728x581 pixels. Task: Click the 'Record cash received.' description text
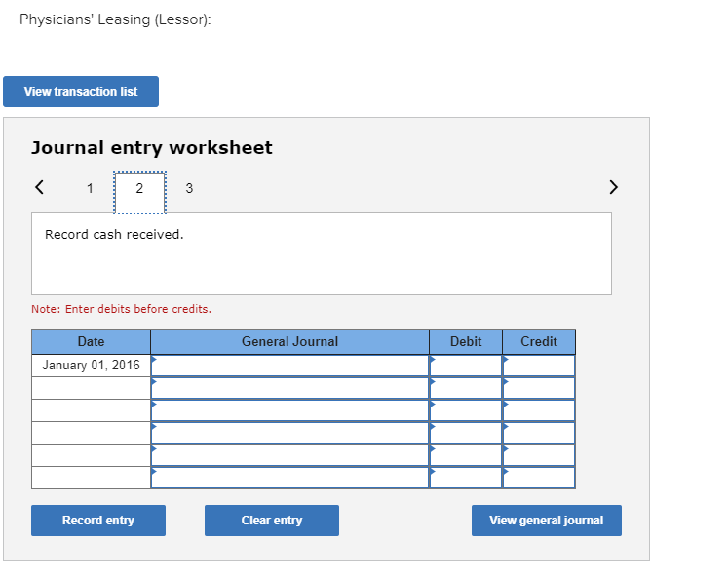coord(114,235)
